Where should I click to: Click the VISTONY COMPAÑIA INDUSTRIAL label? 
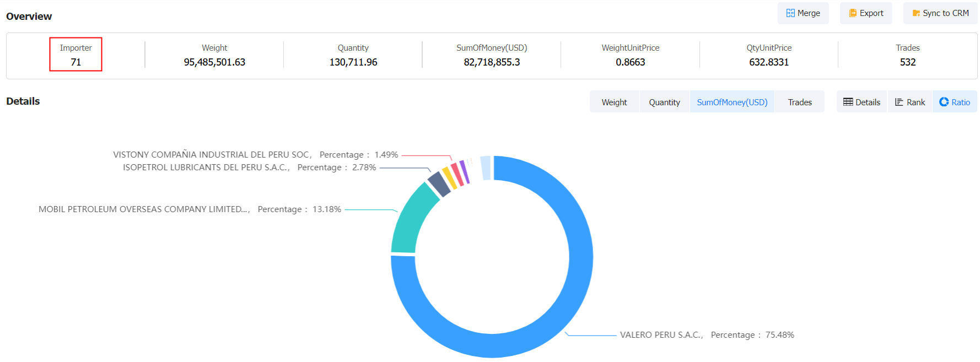255,155
